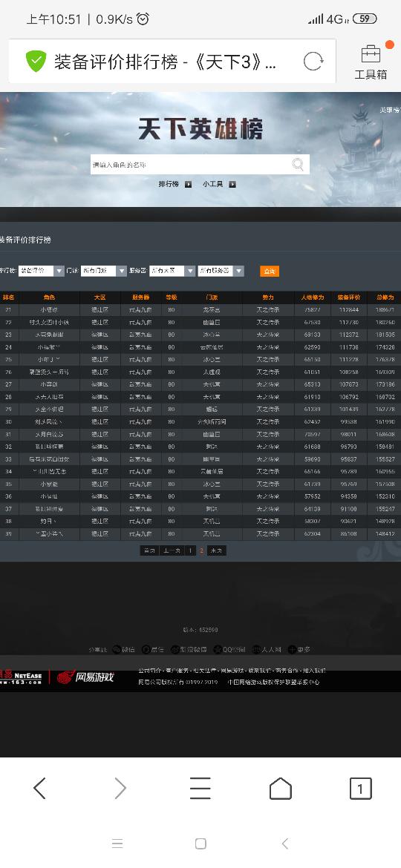This screenshot has width=401, height=868.
Task: Click rank number 39 cell
Action: [x=9, y=533]
